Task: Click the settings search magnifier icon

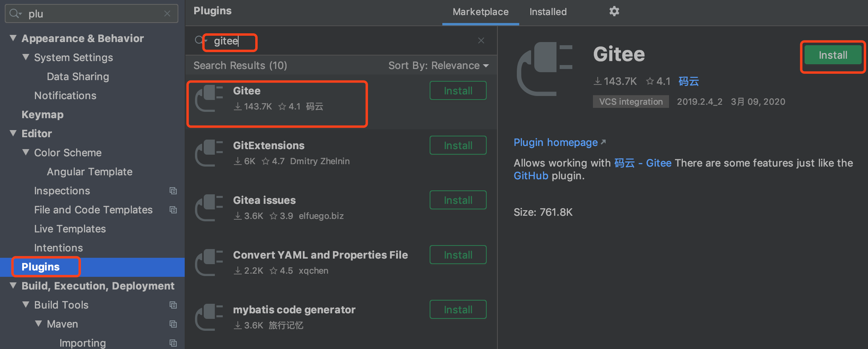Action: tap(15, 14)
